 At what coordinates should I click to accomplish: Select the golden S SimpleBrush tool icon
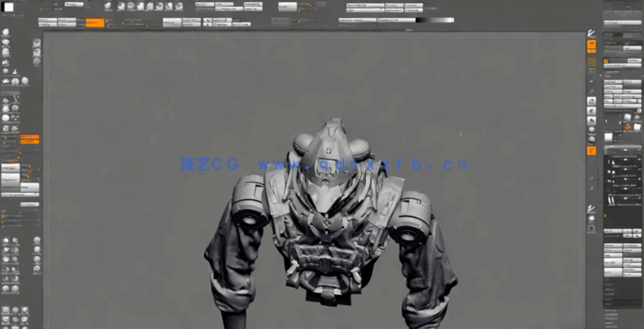tap(627, 127)
